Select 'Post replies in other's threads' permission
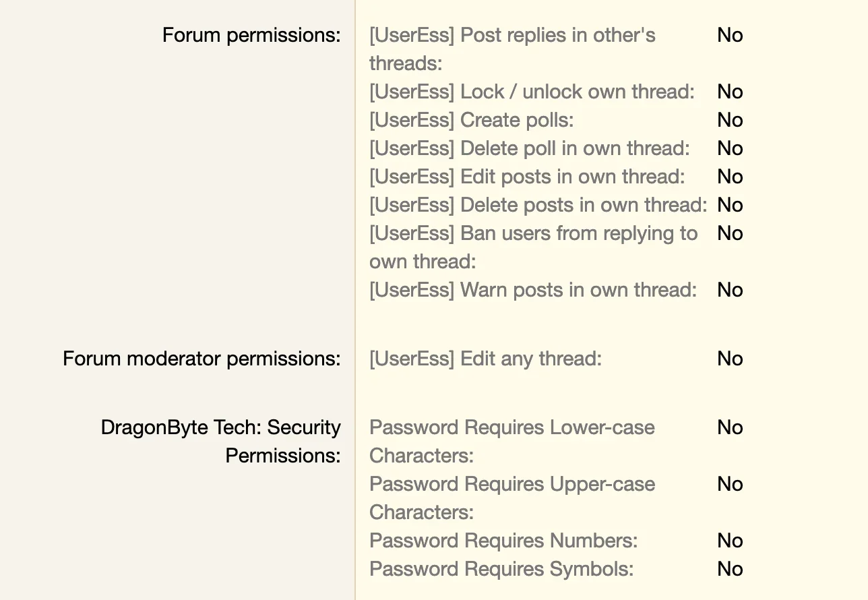 (x=512, y=49)
